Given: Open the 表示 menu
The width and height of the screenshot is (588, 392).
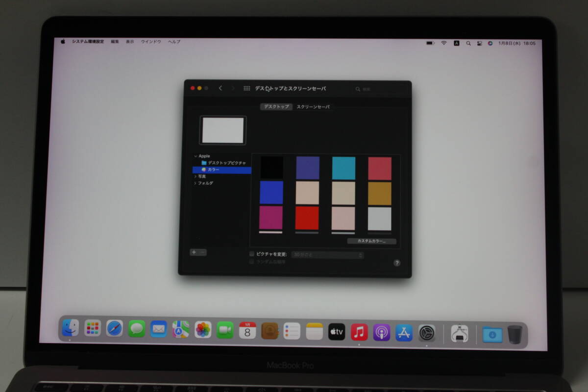Looking at the screenshot, I should (130, 42).
